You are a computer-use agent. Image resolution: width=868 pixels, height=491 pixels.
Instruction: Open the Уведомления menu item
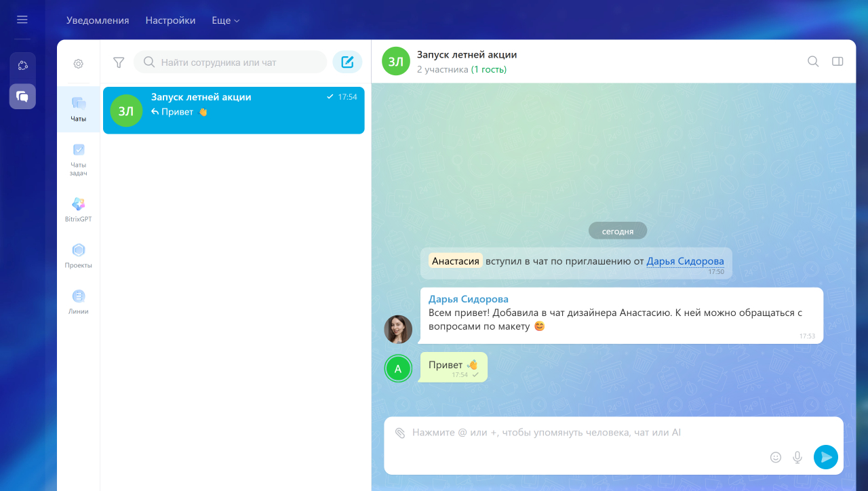click(x=98, y=20)
